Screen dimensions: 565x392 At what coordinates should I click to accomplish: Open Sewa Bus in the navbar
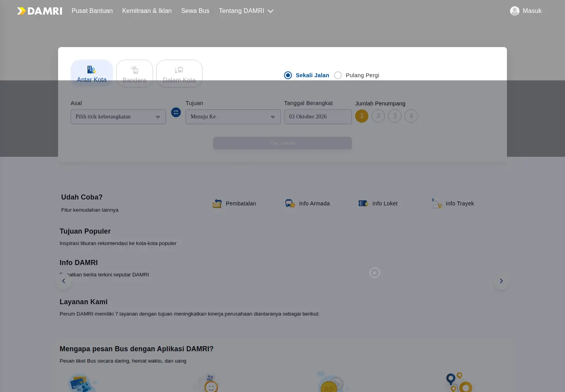[195, 11]
